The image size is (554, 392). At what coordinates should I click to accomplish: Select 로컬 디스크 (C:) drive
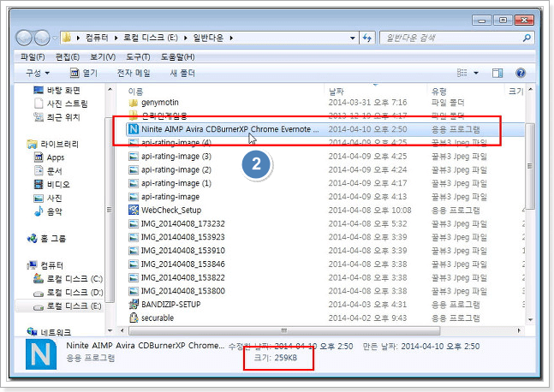68,279
